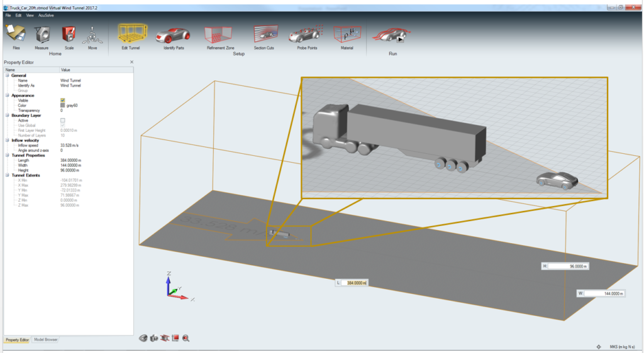Screen dimensions: 644x353
Task: Enable the Boundary Layer Active checkbox
Action: point(63,121)
